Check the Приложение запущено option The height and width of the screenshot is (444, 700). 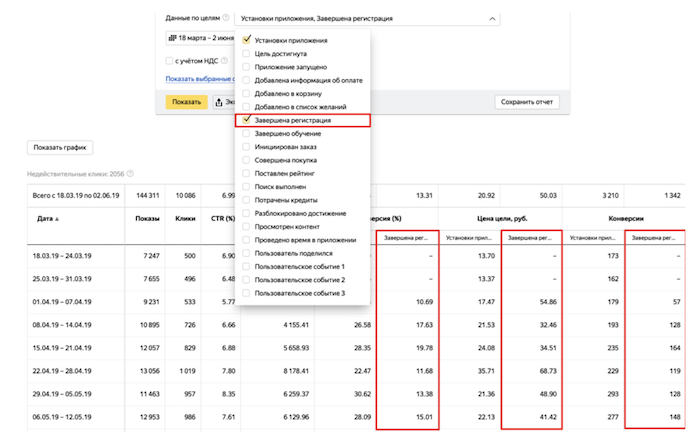[x=246, y=67]
